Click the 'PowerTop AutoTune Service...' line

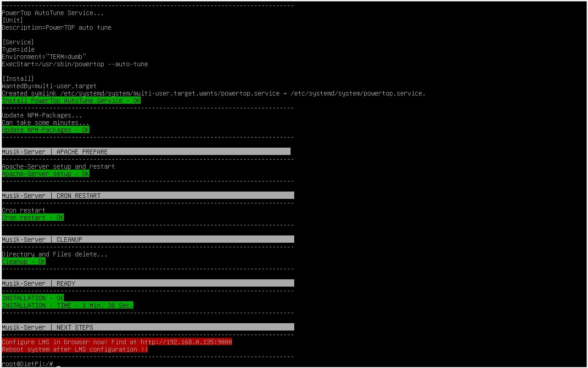click(53, 13)
